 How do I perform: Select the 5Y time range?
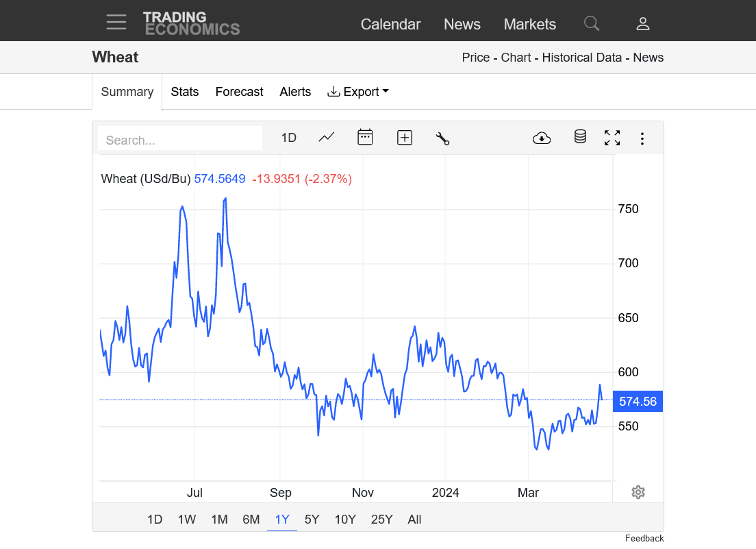pyautogui.click(x=312, y=520)
